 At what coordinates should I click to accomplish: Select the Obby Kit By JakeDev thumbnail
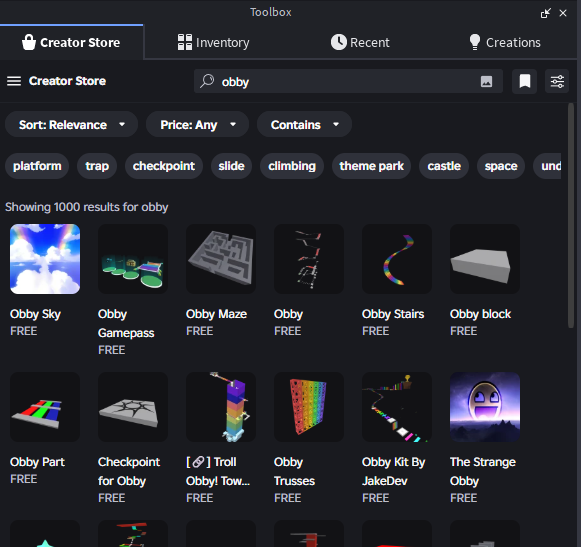pyautogui.click(x=397, y=407)
